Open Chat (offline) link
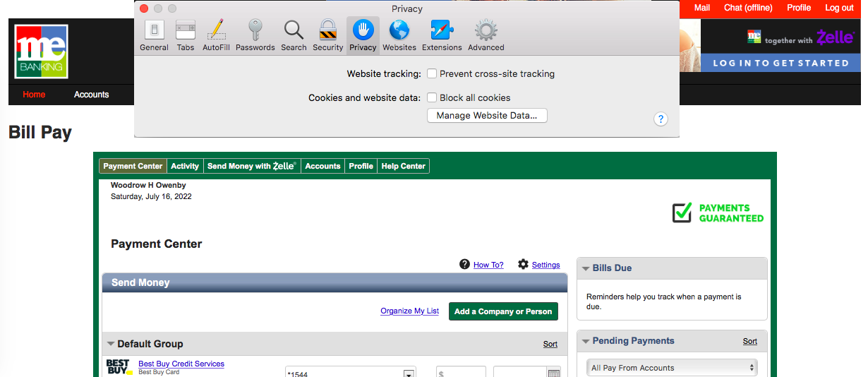Image resolution: width=868 pixels, height=377 pixels. [x=748, y=8]
